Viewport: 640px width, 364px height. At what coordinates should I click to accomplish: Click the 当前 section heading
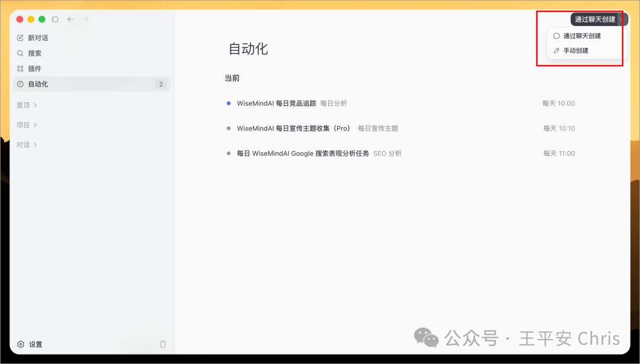(232, 78)
